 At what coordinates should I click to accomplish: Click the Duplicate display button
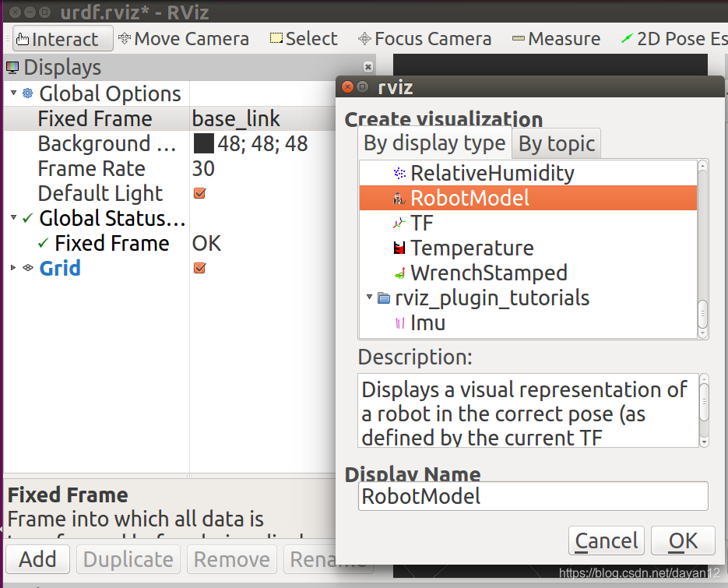[128, 559]
